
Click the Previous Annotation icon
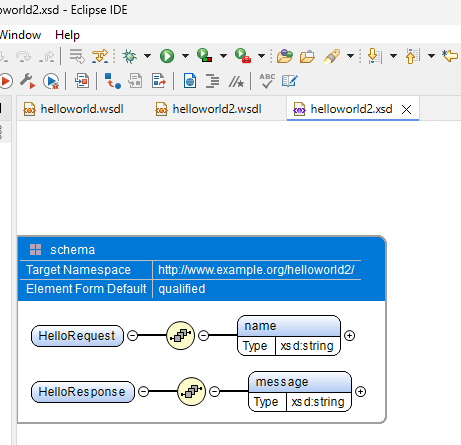click(x=413, y=56)
